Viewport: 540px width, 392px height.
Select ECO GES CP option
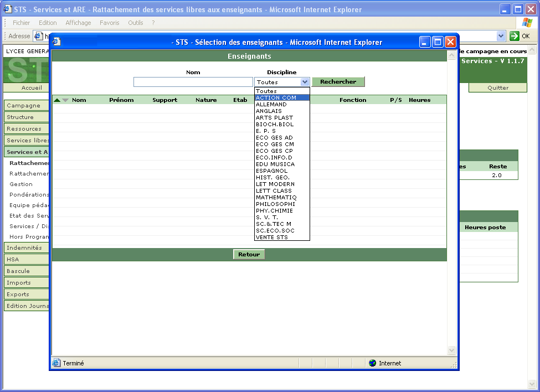(x=282, y=151)
